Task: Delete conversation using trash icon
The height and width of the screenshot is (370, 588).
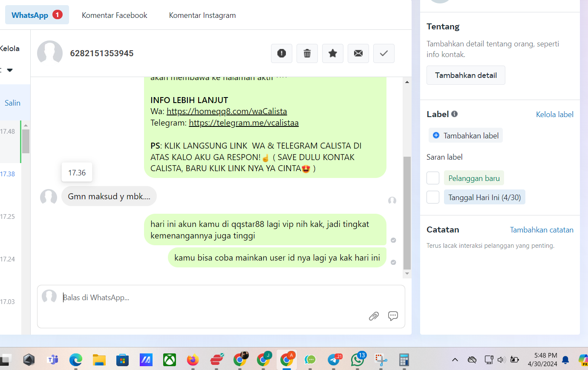Action: click(x=307, y=53)
